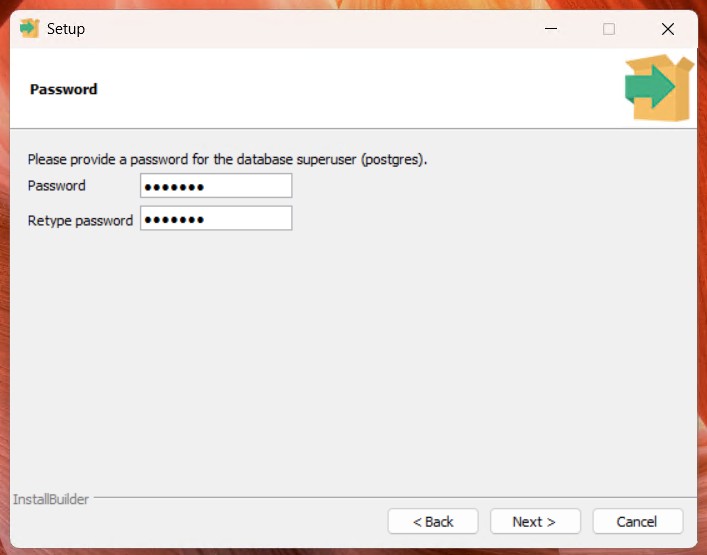Click the "Password" heading text
Viewport: 707px width, 555px height.
tap(64, 89)
